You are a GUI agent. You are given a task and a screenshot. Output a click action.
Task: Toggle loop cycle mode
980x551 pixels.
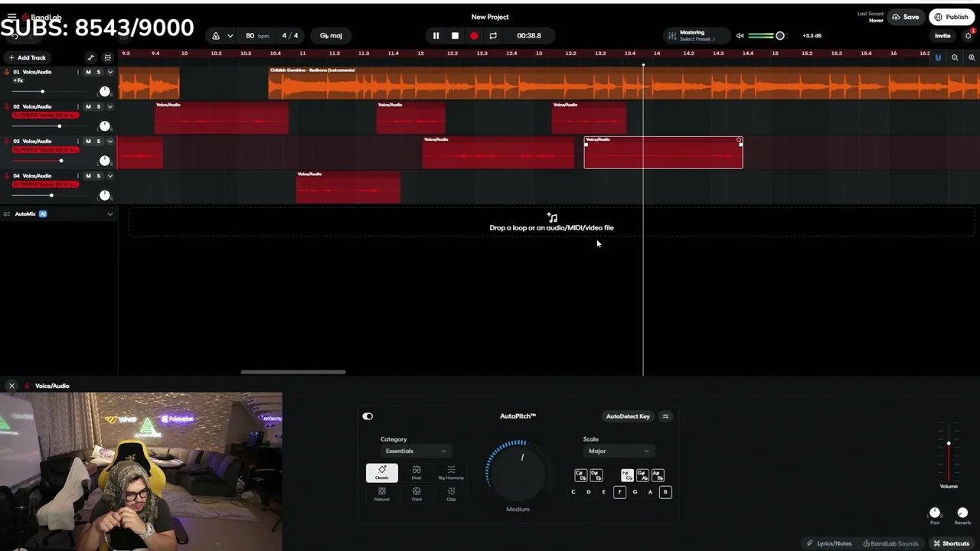coord(493,36)
